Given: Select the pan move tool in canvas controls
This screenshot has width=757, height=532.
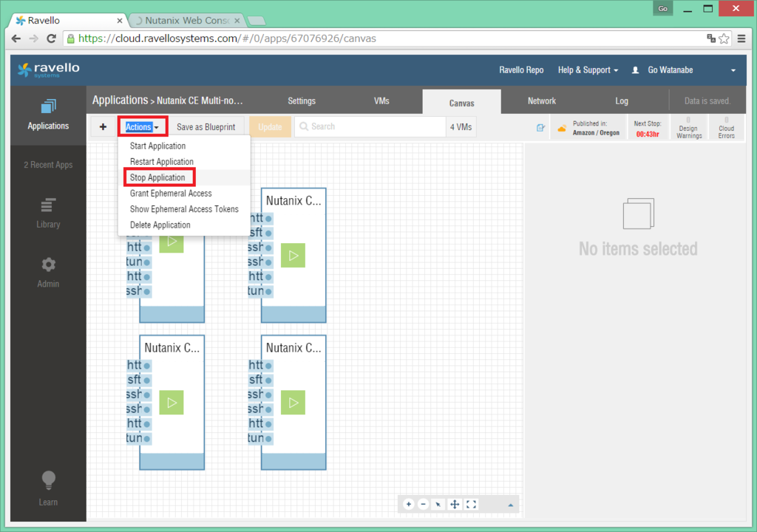Looking at the screenshot, I should tap(455, 505).
